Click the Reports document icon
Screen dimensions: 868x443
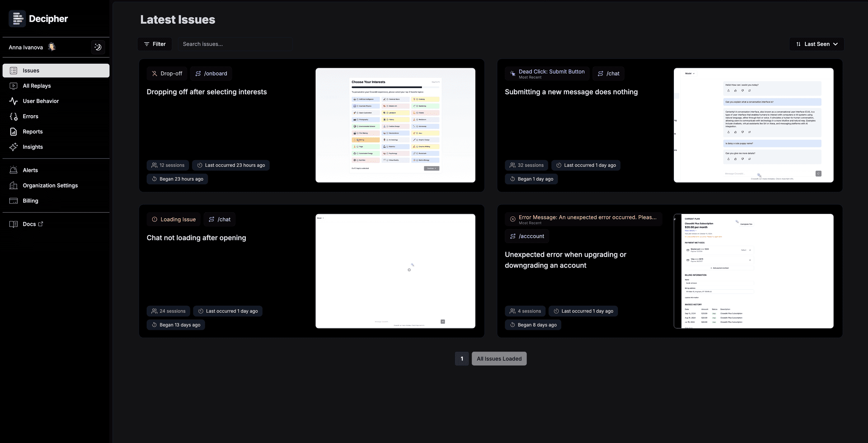13,131
